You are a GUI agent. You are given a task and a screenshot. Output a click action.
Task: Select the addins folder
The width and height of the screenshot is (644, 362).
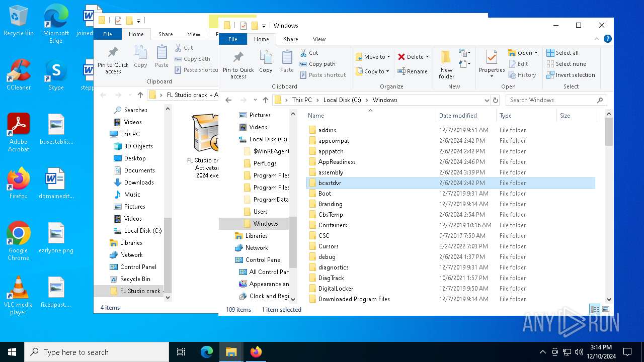pyautogui.click(x=327, y=130)
